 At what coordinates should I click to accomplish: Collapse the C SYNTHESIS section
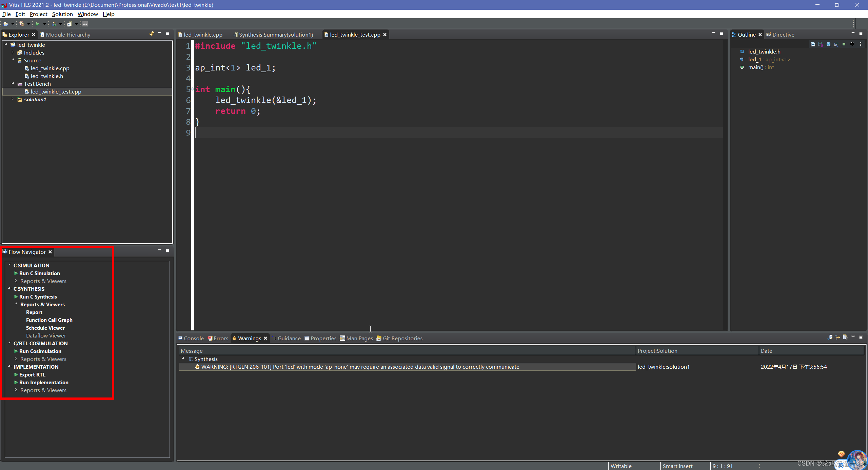click(x=9, y=288)
